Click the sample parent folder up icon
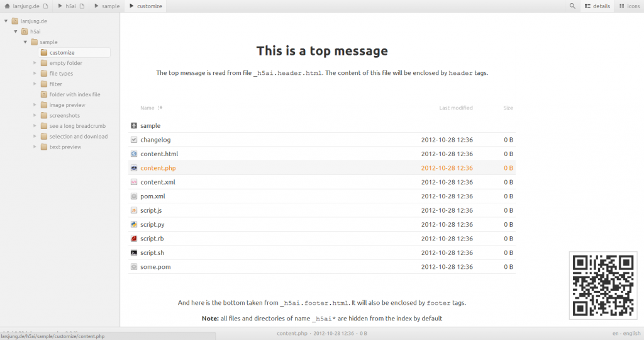The height and width of the screenshot is (340, 644). click(133, 126)
